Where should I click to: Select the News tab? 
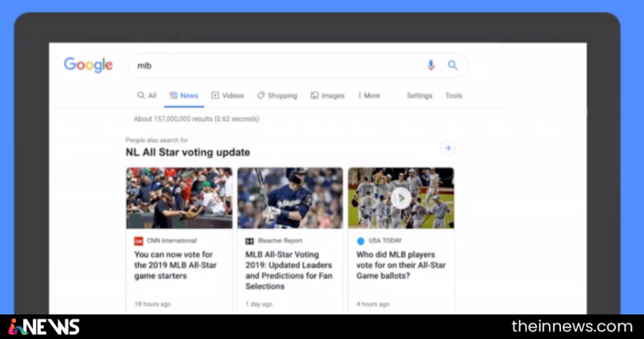(184, 95)
